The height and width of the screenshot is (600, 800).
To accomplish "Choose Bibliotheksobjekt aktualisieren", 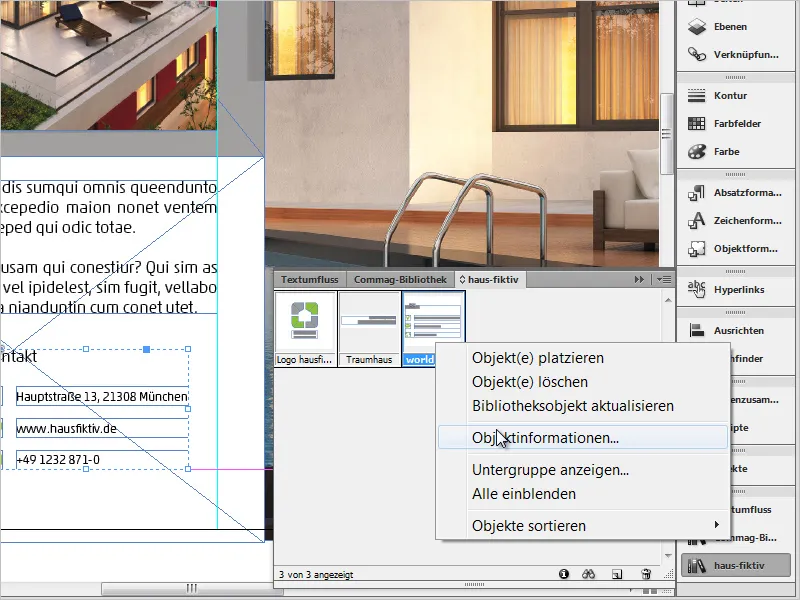I will coord(583,406).
